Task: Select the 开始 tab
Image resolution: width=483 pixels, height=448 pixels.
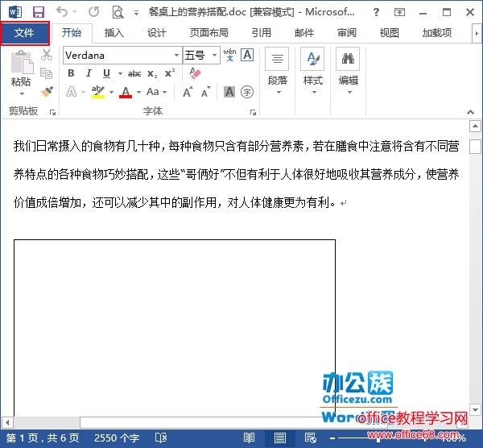Action: (72, 33)
